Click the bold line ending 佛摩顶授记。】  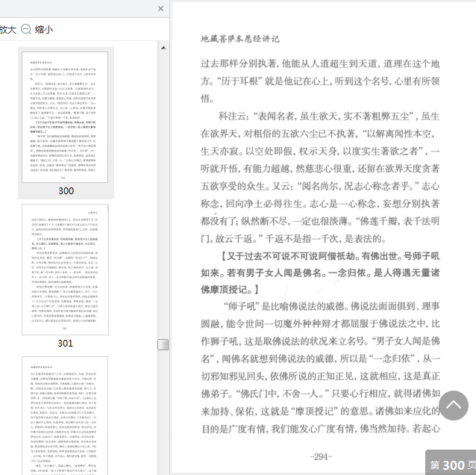click(x=230, y=290)
